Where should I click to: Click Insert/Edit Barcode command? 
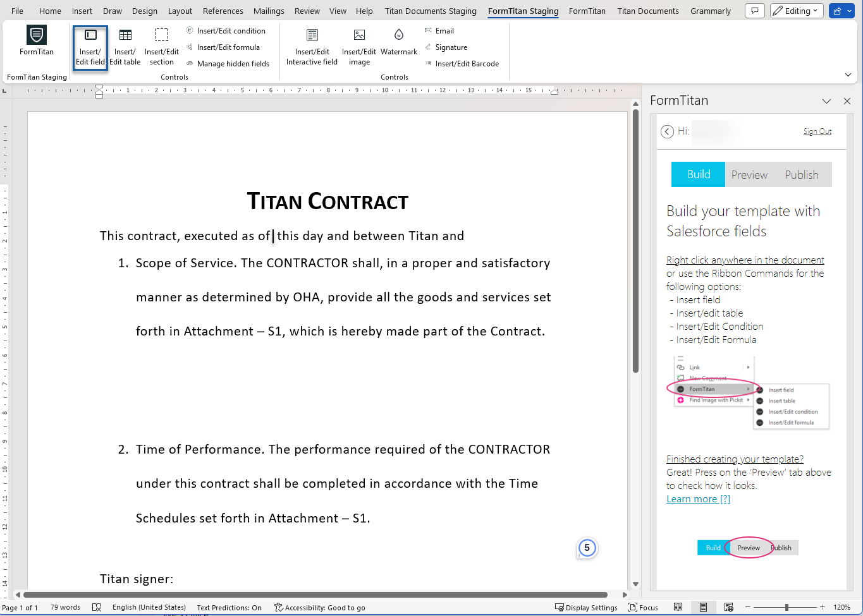tap(462, 63)
